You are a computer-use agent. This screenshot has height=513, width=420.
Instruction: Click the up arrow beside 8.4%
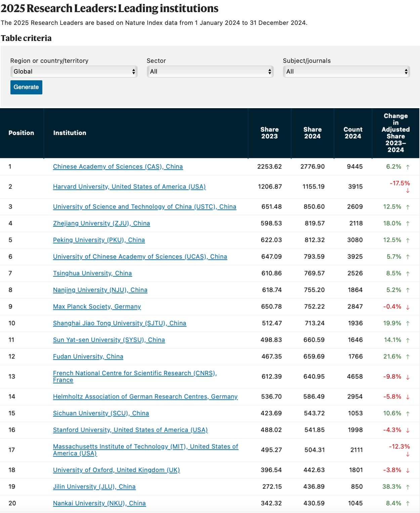click(x=408, y=504)
